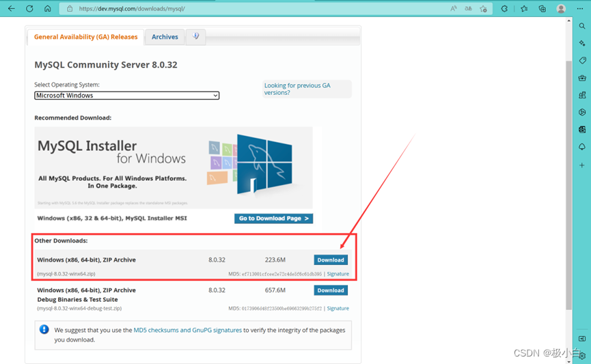Open the browser Extensions puzzle icon
Viewport: 591px width, 364px height.
pyautogui.click(x=504, y=8)
